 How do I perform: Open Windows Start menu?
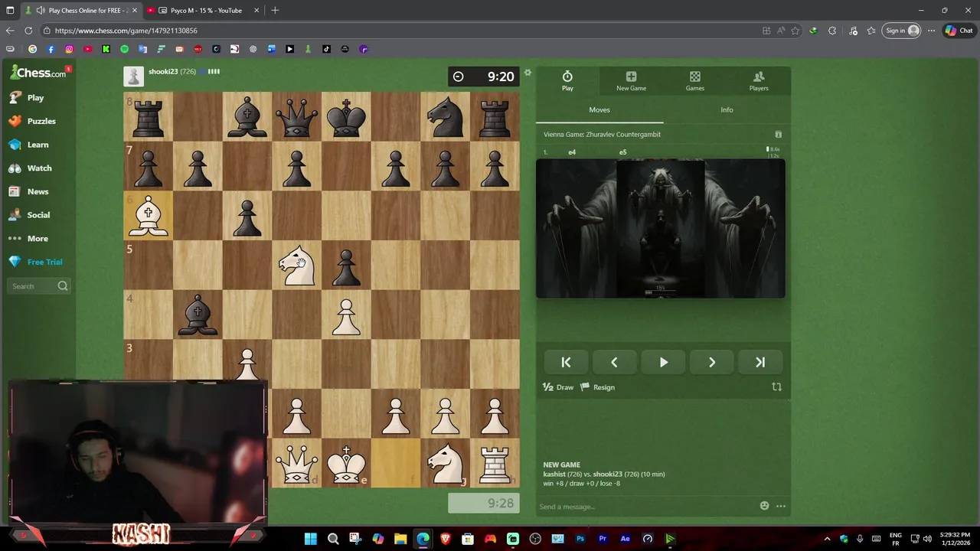coord(310,539)
